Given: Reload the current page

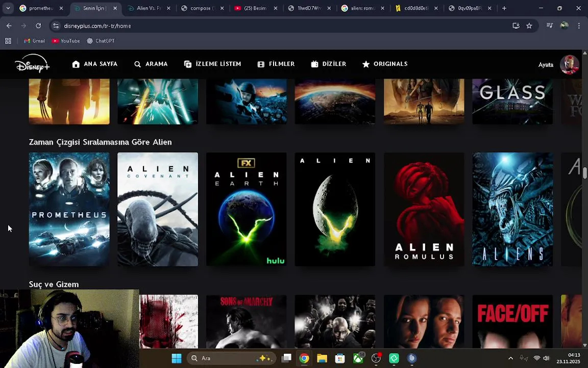Looking at the screenshot, I should click(x=38, y=26).
